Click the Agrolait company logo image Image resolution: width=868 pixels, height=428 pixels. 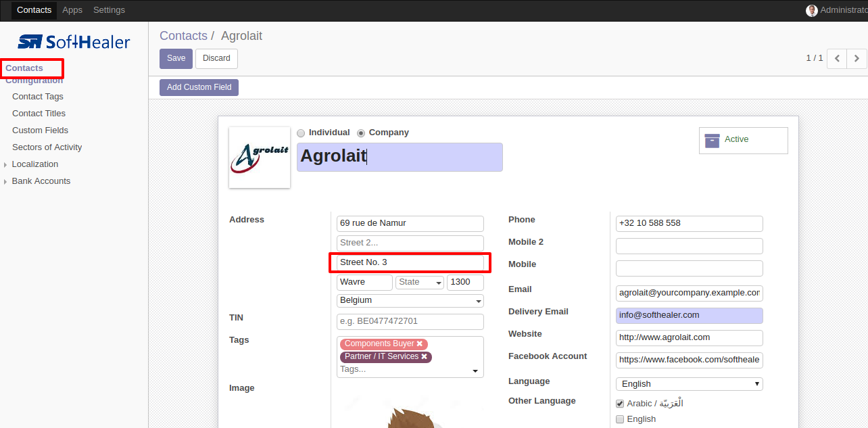pos(260,158)
